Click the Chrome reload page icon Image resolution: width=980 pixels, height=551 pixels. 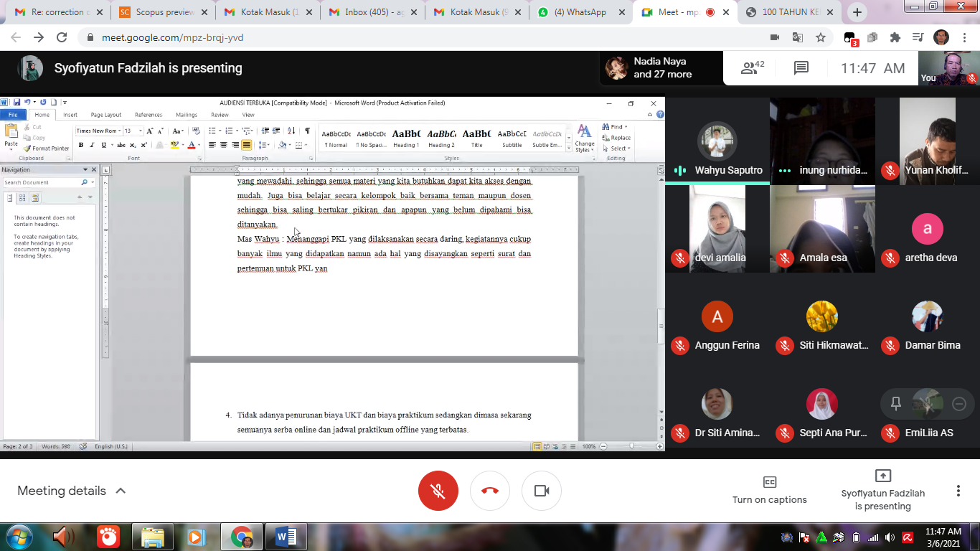62,37
